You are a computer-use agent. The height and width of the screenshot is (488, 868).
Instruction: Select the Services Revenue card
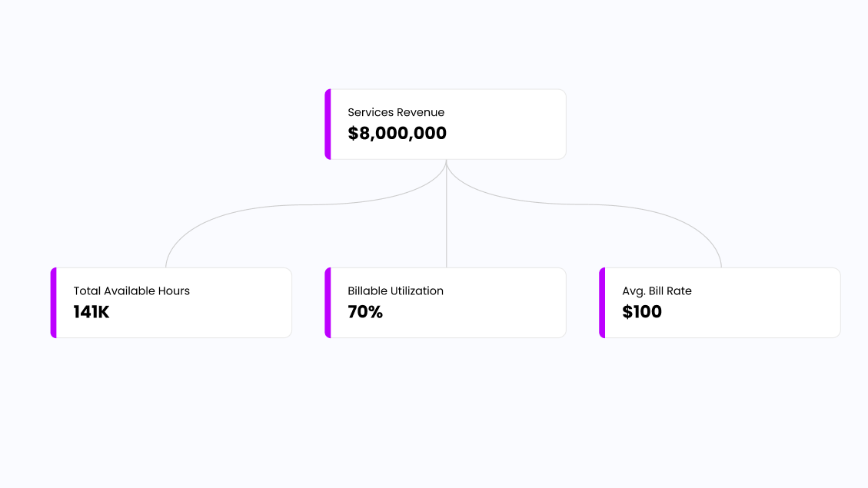click(x=446, y=124)
